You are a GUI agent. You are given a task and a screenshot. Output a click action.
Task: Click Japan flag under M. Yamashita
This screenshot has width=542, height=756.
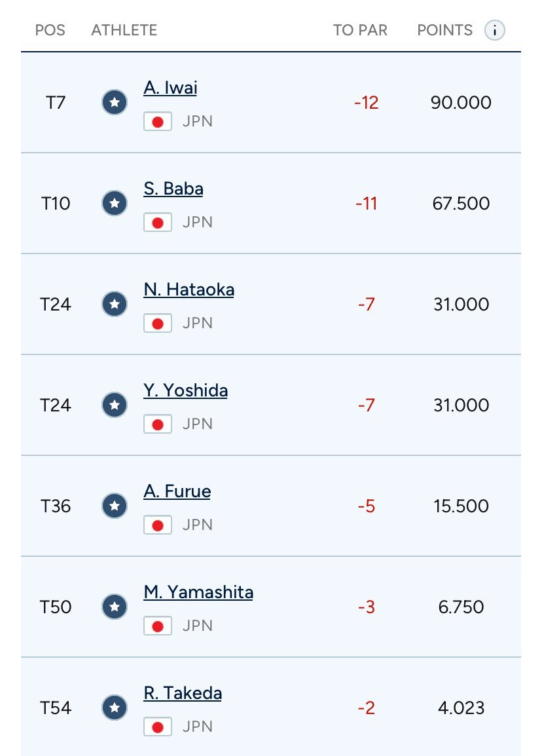(158, 626)
